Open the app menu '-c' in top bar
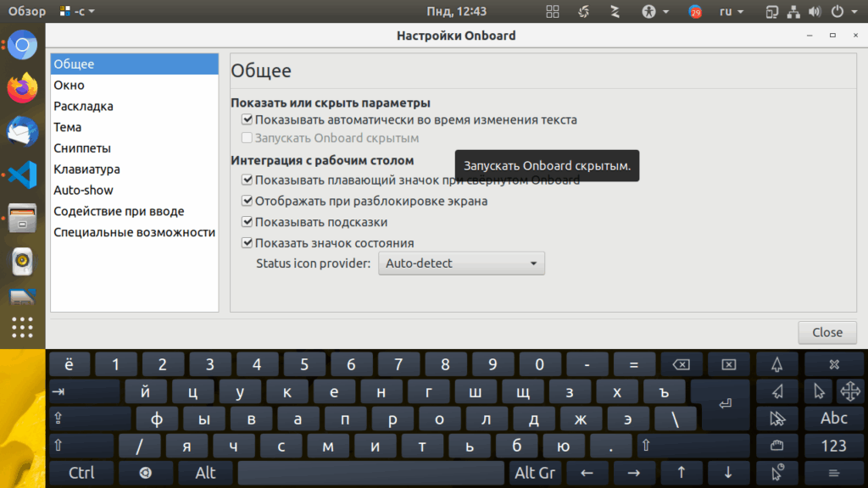 77,11
